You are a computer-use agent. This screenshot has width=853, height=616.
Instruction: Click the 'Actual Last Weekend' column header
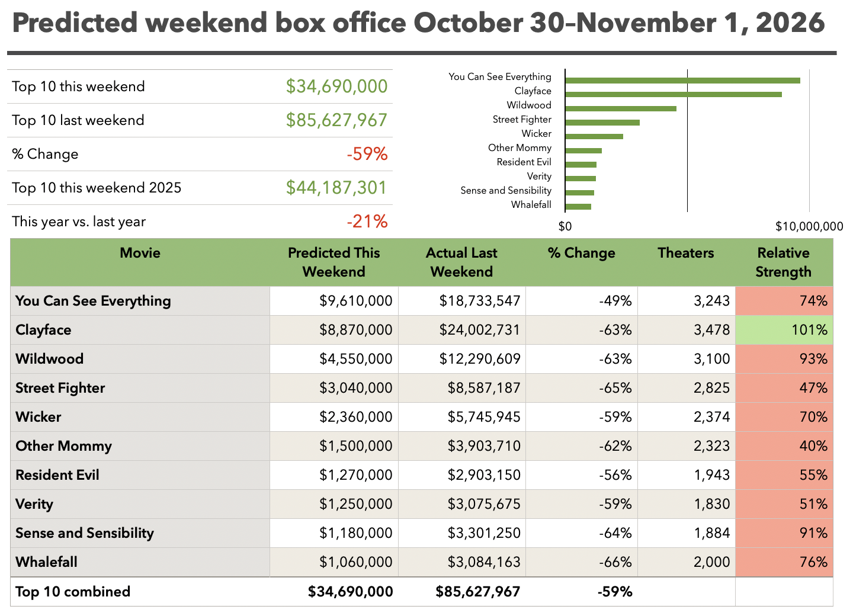[x=462, y=262]
